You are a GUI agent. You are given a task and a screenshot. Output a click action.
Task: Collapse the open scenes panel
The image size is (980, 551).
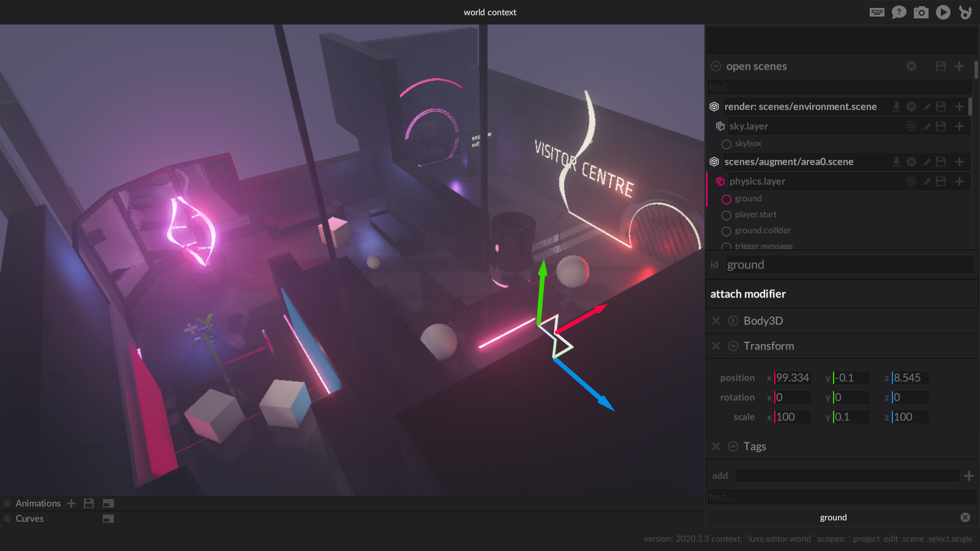pyautogui.click(x=715, y=66)
